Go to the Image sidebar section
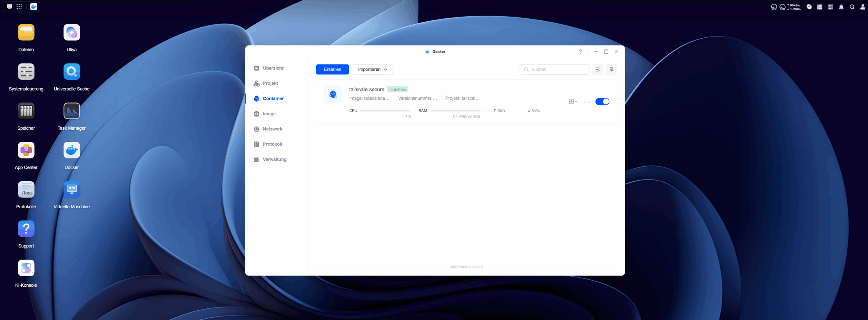 [x=269, y=114]
